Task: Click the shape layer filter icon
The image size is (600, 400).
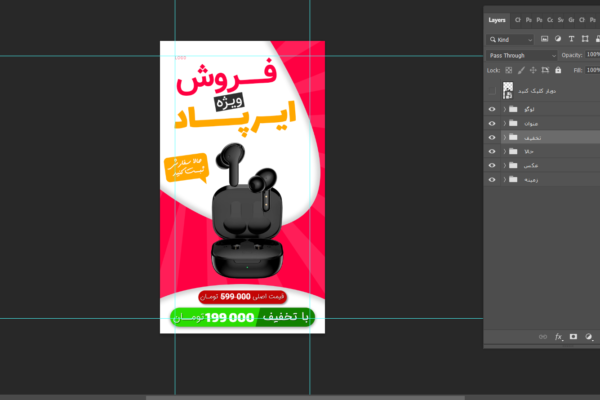Action: coord(583,39)
